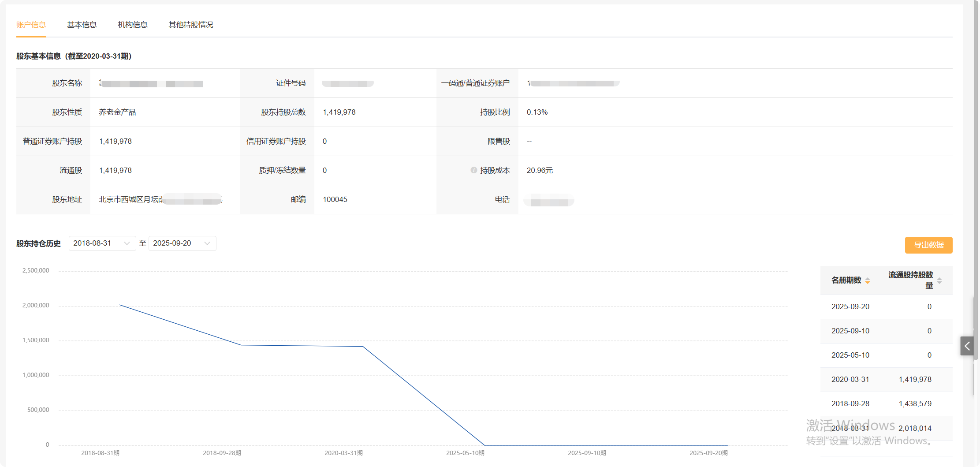
Task: Click the 限售股 value dash
Action: pyautogui.click(x=529, y=142)
